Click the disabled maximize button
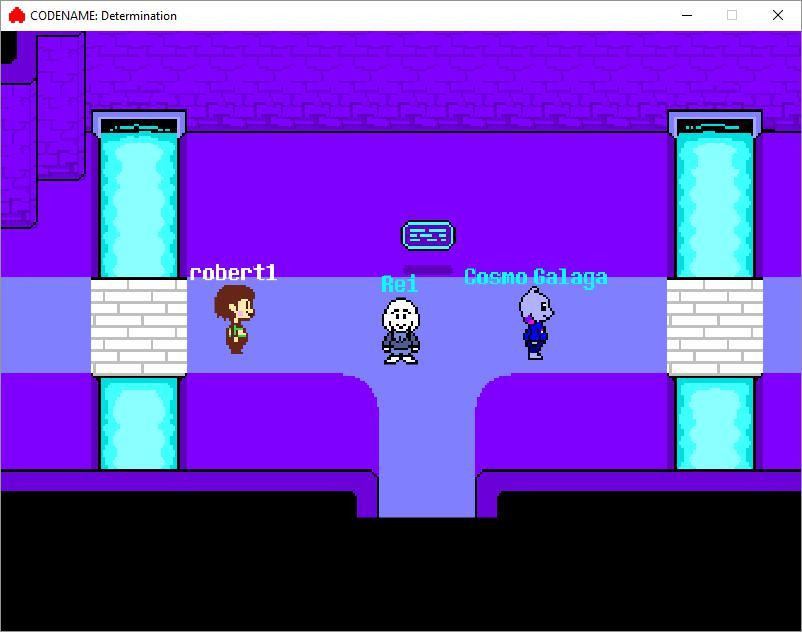Image resolution: width=802 pixels, height=632 pixels. point(732,15)
